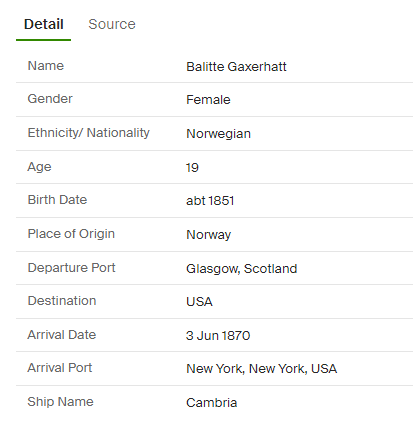Click the Age value 19
The image size is (413, 423).
click(x=192, y=167)
